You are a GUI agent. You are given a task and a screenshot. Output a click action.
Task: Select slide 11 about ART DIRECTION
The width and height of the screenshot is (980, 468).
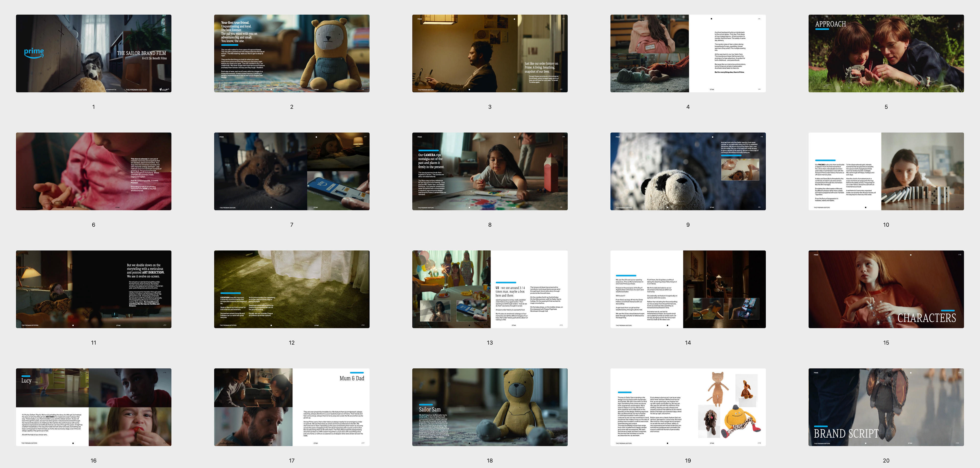tap(94, 289)
